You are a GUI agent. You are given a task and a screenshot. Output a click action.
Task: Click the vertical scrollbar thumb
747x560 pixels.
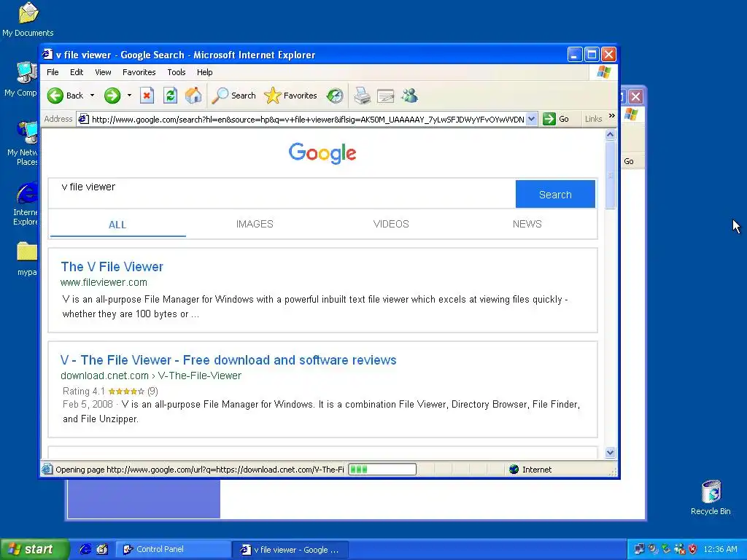pyautogui.click(x=611, y=175)
